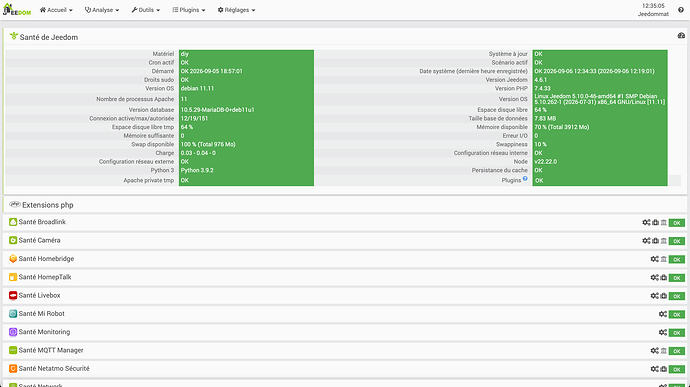This screenshot has width=690, height=387.
Task: Click the orange Homebridge plugin icon
Action: 13,259
